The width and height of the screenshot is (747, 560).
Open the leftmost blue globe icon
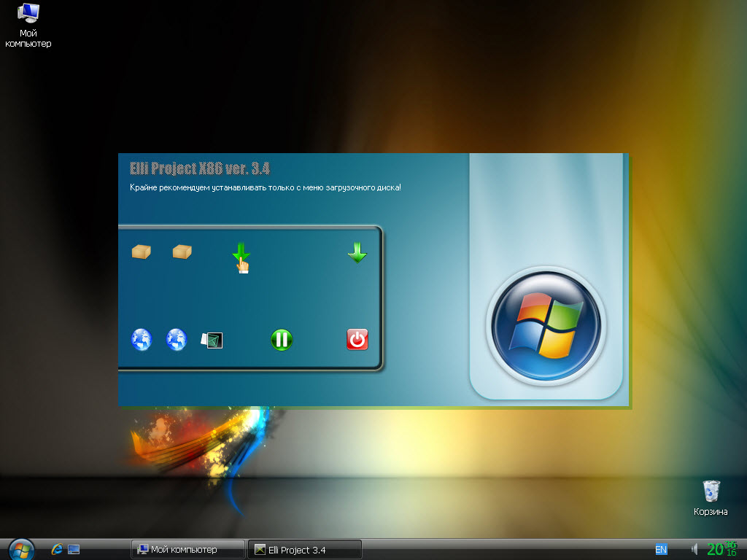coord(142,340)
